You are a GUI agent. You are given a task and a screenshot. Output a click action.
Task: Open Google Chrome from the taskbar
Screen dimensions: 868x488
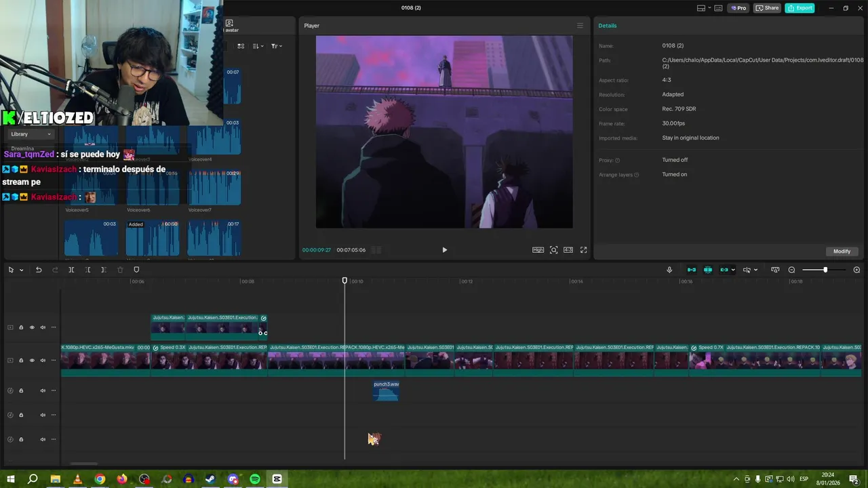pyautogui.click(x=100, y=479)
